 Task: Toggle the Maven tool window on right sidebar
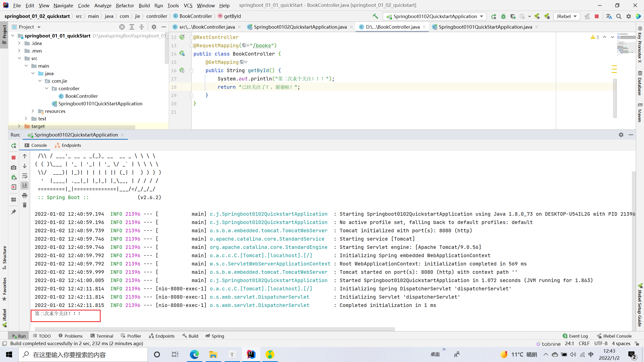coord(640,112)
